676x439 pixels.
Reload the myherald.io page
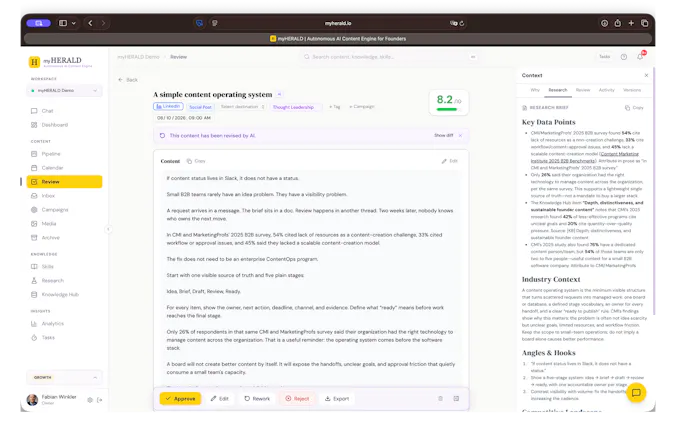point(462,23)
